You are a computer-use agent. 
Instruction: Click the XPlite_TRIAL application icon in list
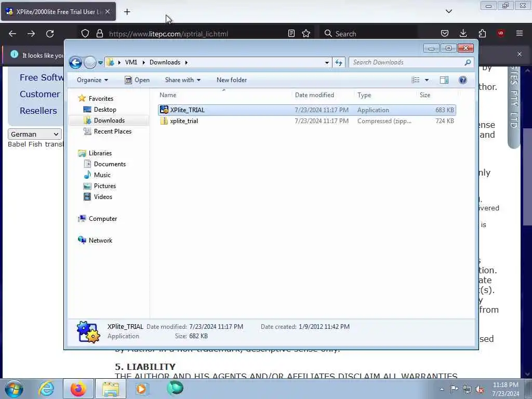pos(164,110)
